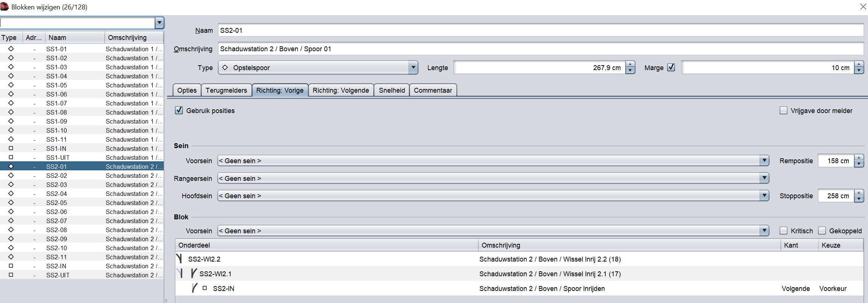Click the Onderdeel column header
Image resolution: width=868 pixels, height=303 pixels.
[327, 245]
